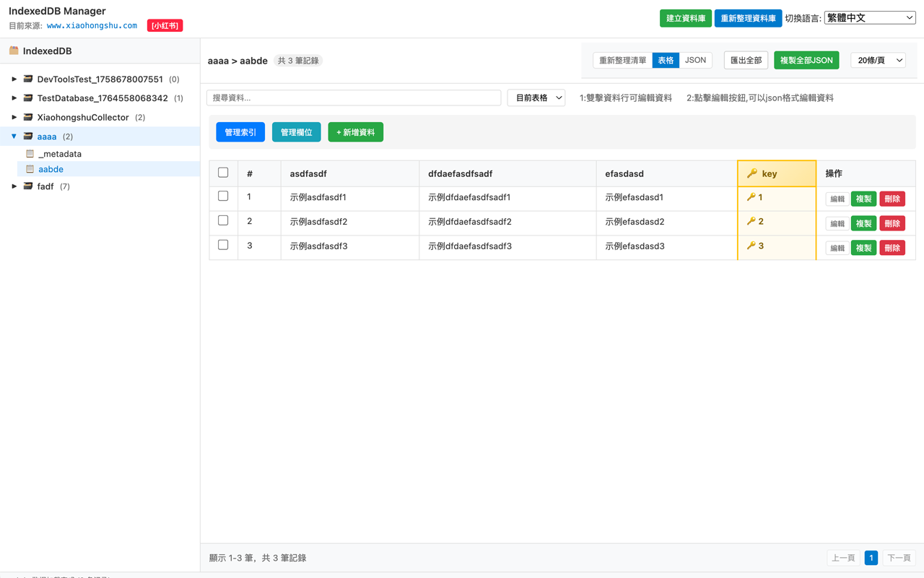Collapse the aaaa database tree arrow
924x578 pixels.
[x=14, y=136]
